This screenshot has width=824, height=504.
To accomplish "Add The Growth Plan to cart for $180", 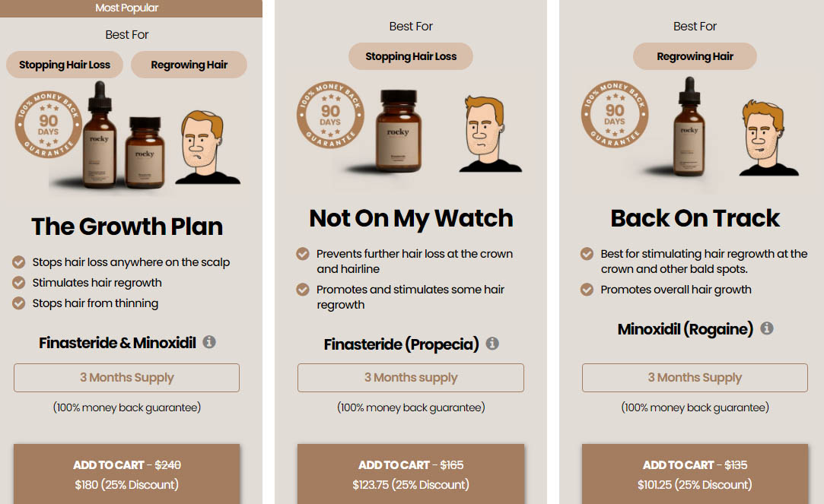I will [126, 474].
